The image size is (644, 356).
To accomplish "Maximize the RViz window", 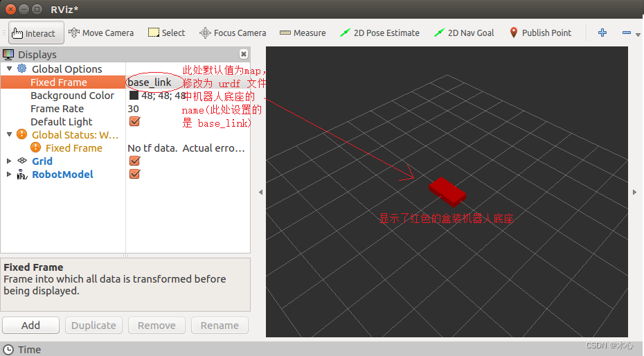I will click(37, 8).
